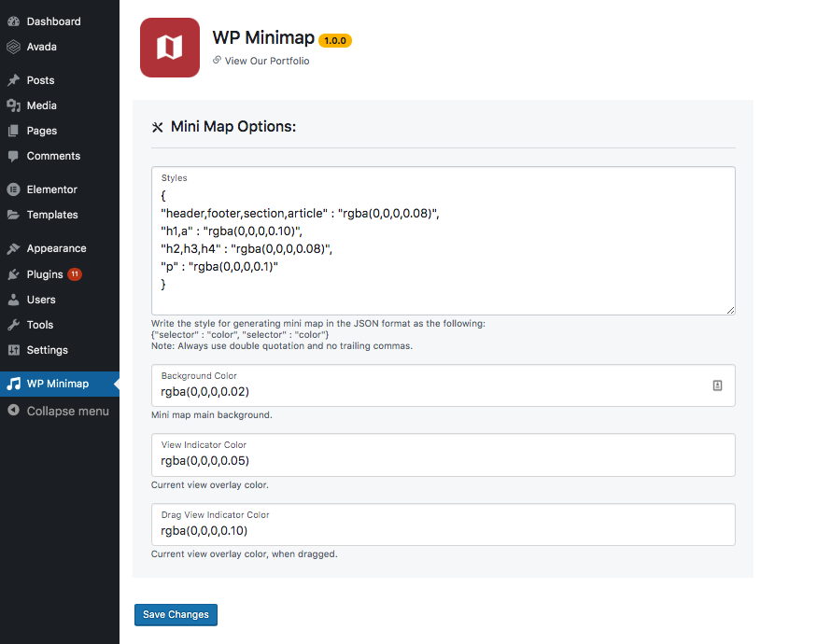Click the Plugins plug icon
Image resolution: width=817 pixels, height=644 pixels.
(14, 274)
